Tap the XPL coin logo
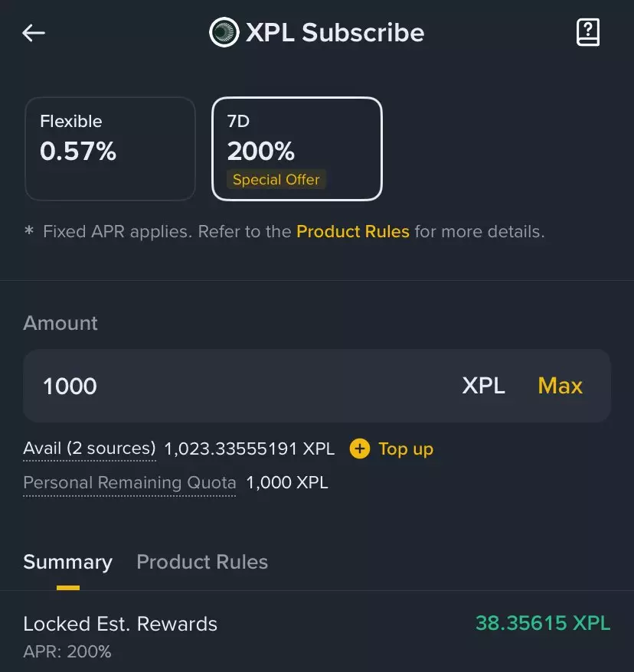The width and height of the screenshot is (634, 672). coord(224,33)
